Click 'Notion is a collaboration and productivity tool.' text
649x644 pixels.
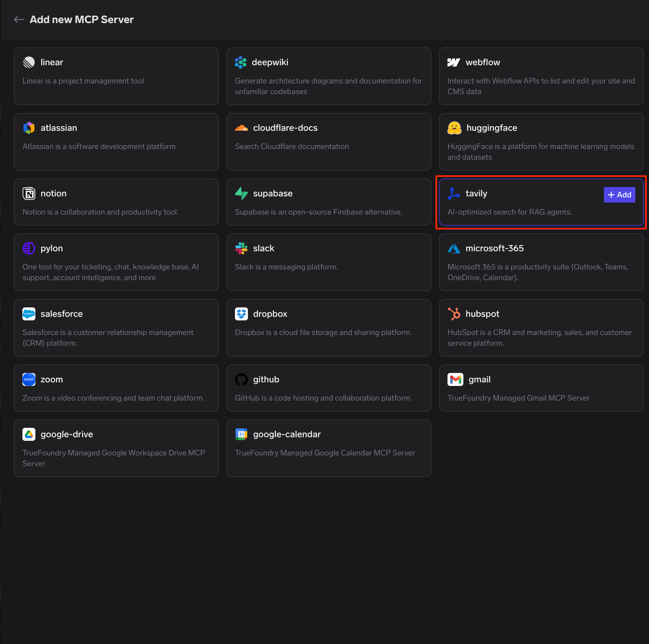(x=100, y=212)
